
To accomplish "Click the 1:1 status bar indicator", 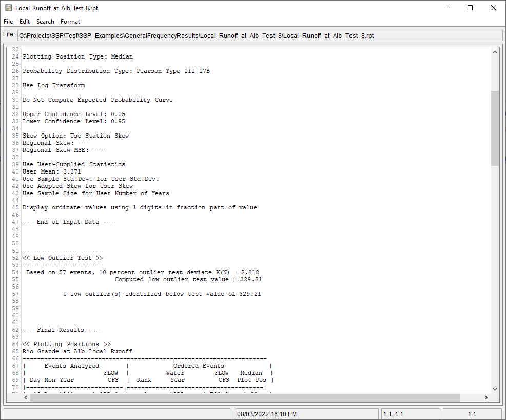I will coord(472,414).
